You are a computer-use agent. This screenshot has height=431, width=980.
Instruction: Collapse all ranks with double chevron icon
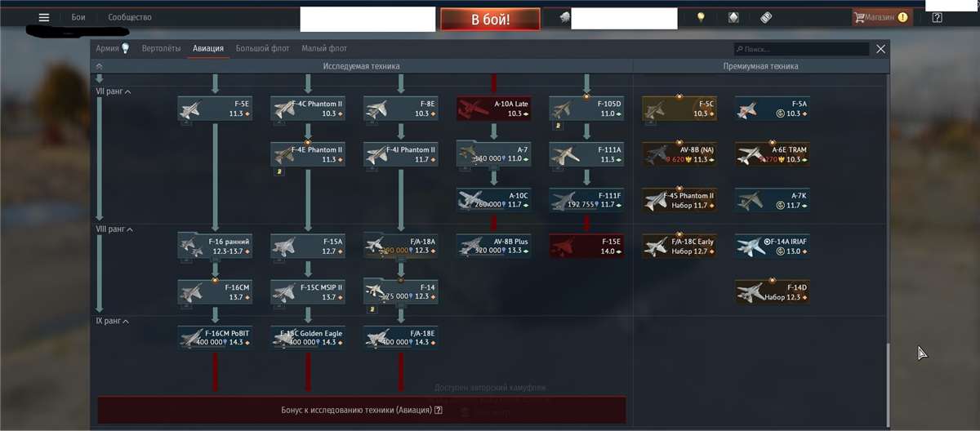click(x=100, y=66)
